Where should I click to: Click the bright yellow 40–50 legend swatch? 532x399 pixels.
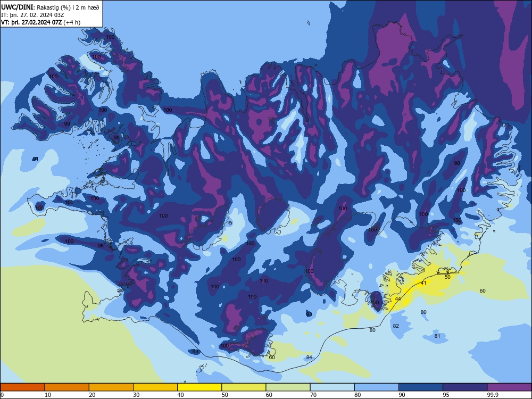pos(199,387)
